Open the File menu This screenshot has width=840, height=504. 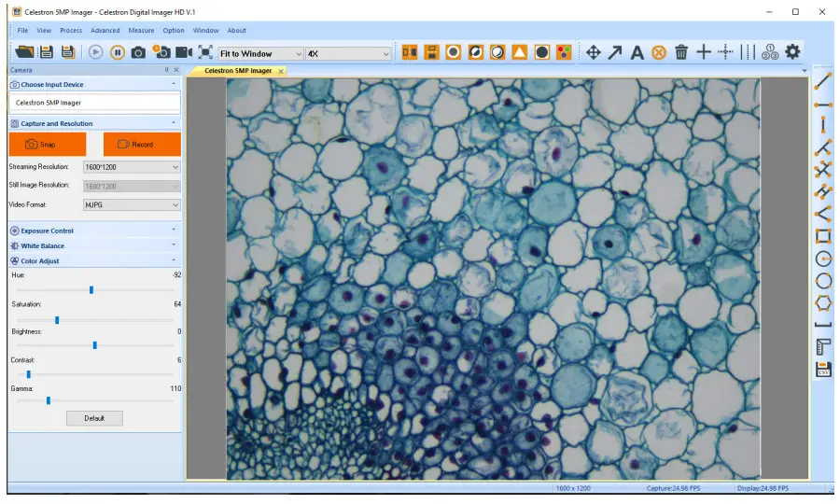click(x=22, y=31)
